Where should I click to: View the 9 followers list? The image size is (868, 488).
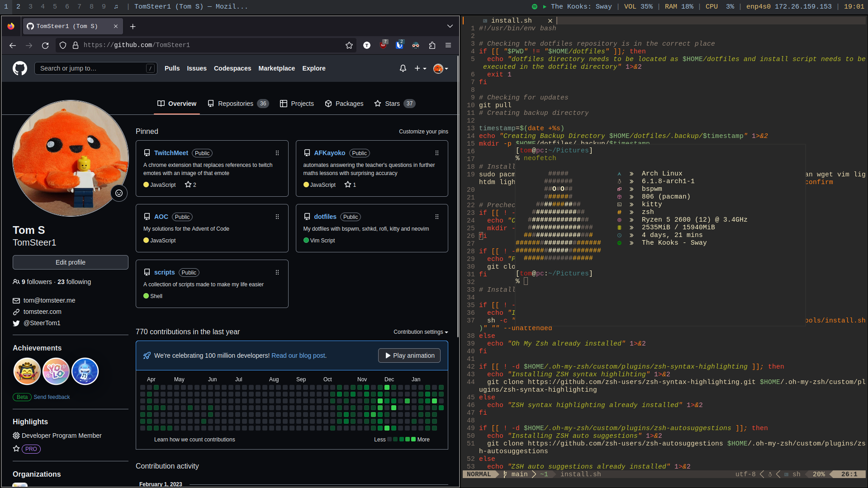point(37,282)
